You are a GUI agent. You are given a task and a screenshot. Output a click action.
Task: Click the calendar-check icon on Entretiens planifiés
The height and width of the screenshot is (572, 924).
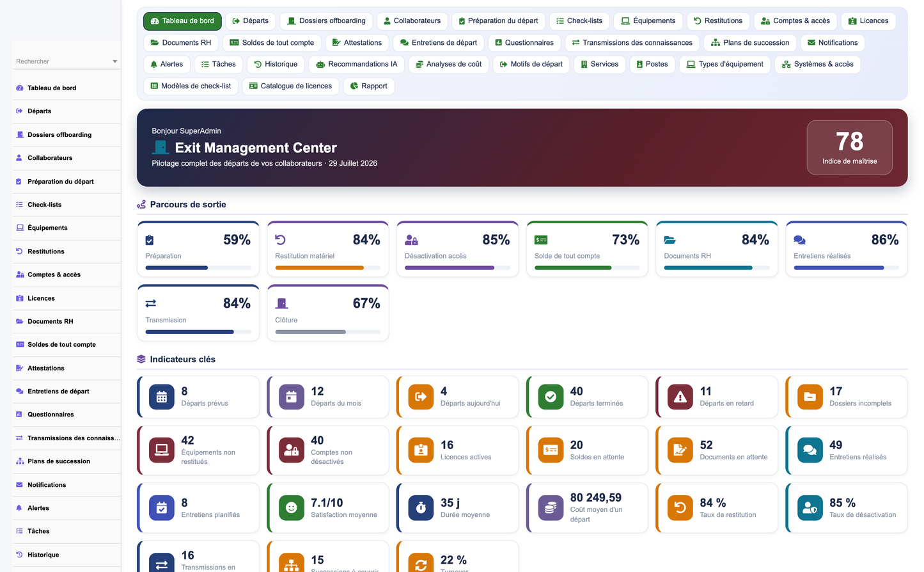(161, 507)
